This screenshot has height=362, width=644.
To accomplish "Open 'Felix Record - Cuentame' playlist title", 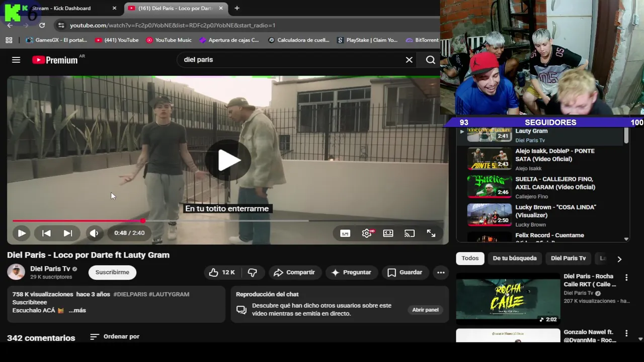I will pos(549,235).
